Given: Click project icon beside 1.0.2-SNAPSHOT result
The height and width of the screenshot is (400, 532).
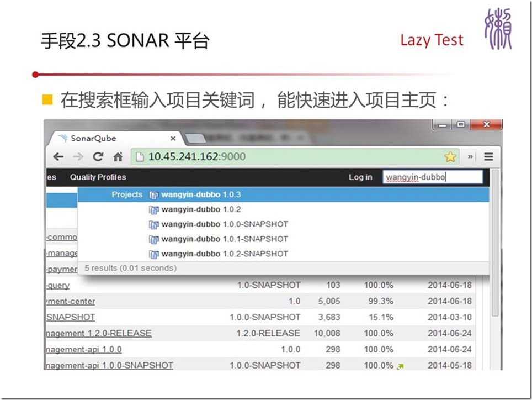Looking at the screenshot, I should pyautogui.click(x=154, y=254).
